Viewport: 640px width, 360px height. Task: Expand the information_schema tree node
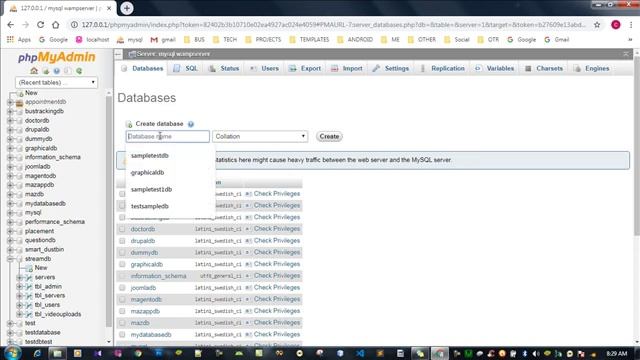point(10,158)
